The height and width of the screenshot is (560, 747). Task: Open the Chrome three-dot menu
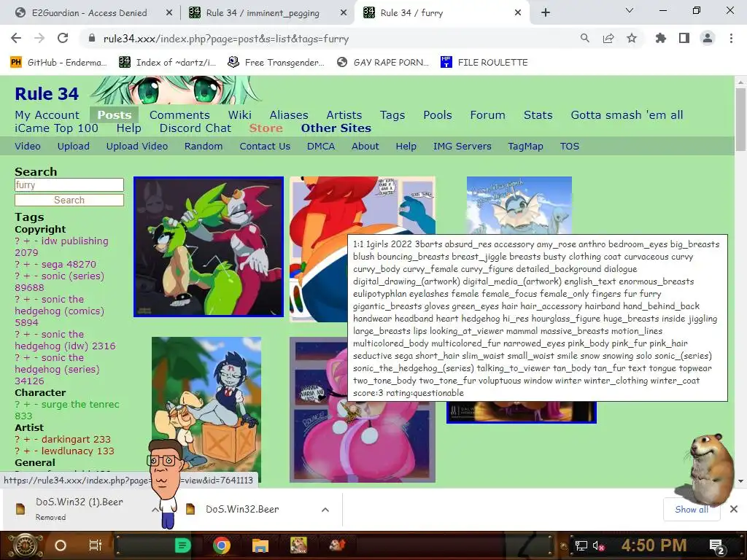(731, 39)
